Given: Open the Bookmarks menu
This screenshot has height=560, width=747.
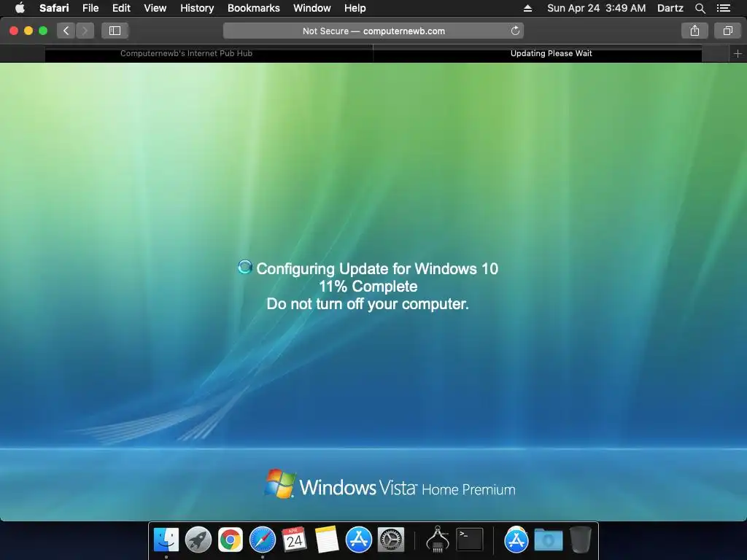Looking at the screenshot, I should [253, 8].
